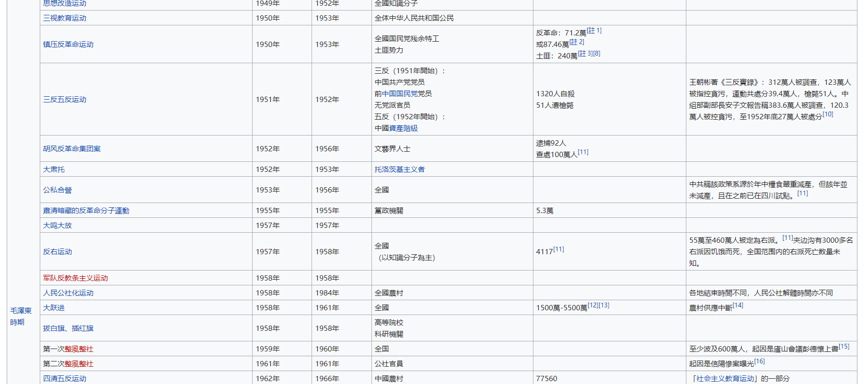The image size is (868, 384).
Task: Select the text 全國農村 in 人民公社化 row
Action: [389, 293]
